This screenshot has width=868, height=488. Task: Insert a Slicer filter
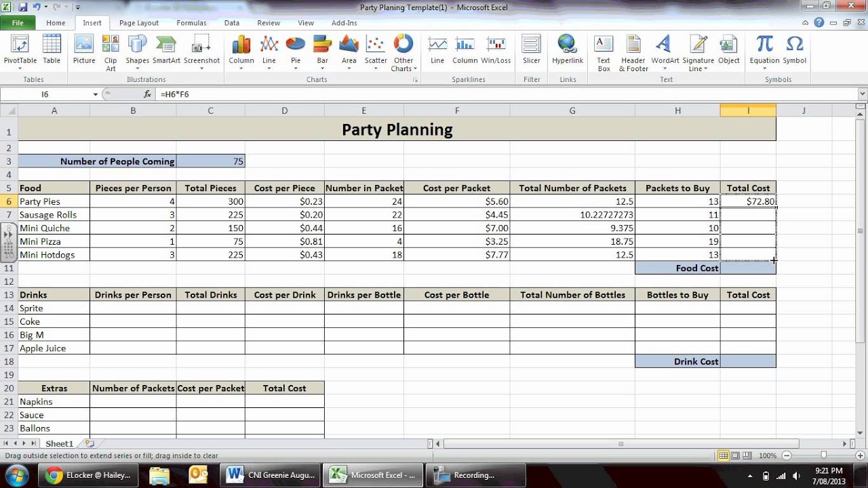pyautogui.click(x=532, y=50)
